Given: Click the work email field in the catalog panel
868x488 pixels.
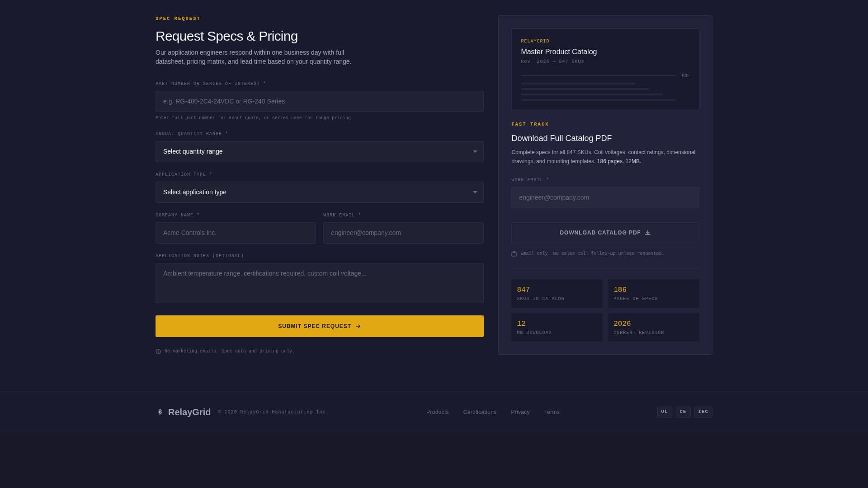Looking at the screenshot, I should (605, 197).
